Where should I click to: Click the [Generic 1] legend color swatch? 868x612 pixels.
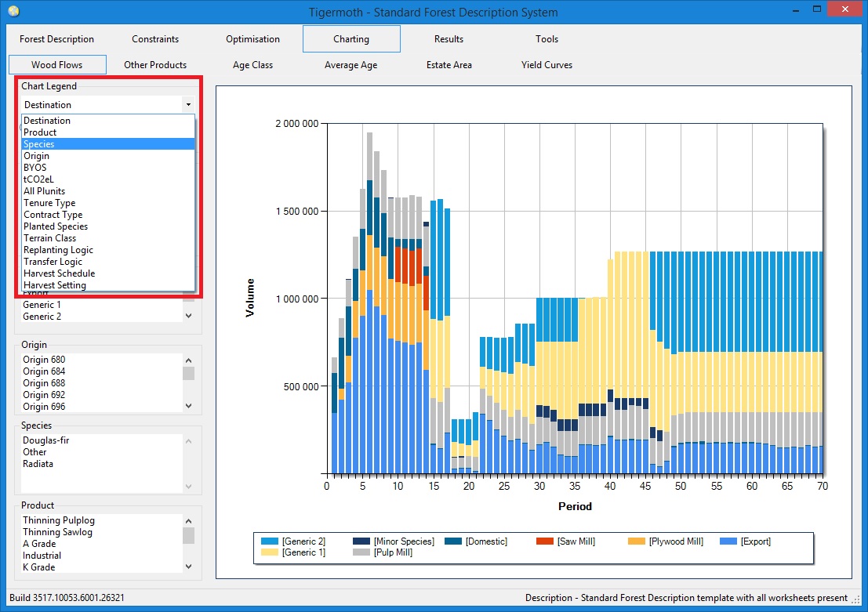[x=270, y=552]
